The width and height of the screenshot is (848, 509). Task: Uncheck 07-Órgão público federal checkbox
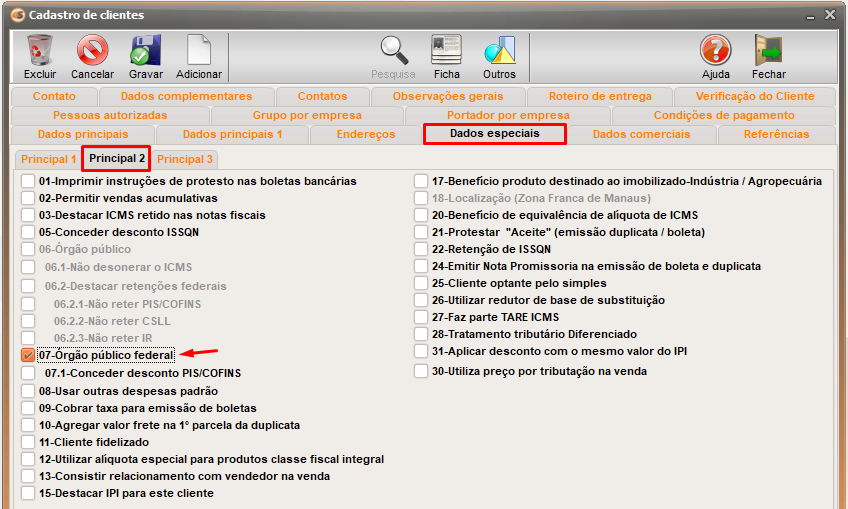click(28, 355)
